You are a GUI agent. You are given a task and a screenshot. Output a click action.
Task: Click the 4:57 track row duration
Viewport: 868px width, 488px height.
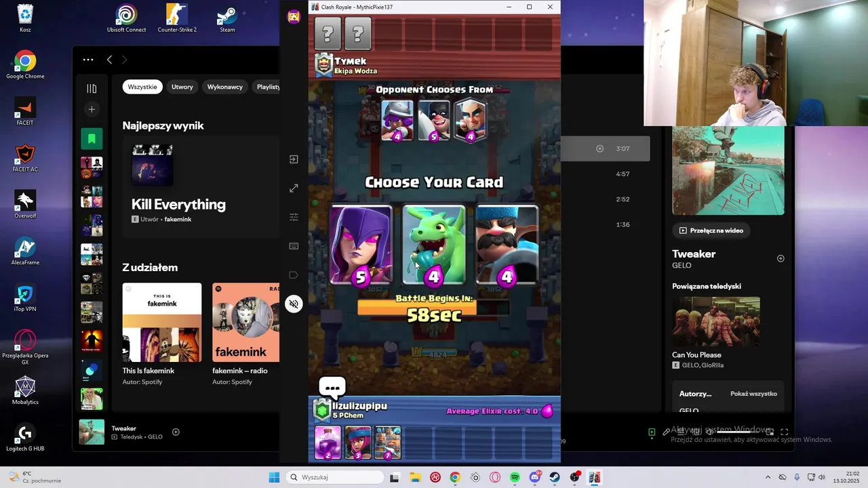point(623,174)
